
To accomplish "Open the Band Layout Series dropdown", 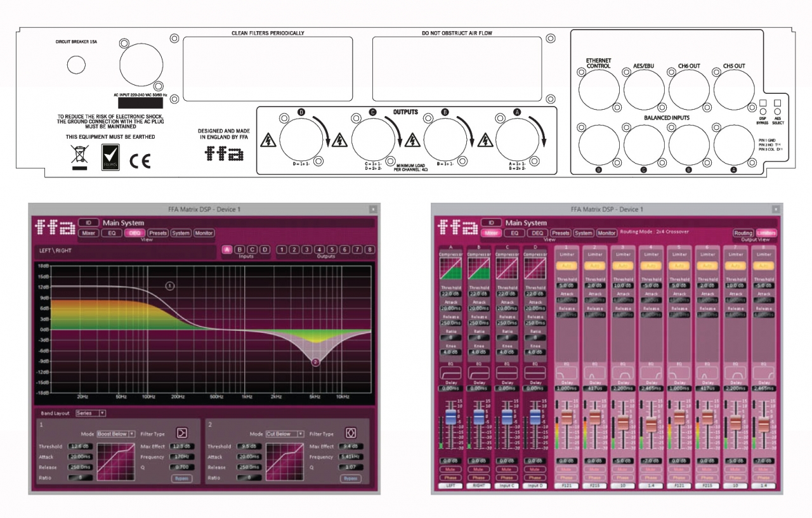I will [x=91, y=413].
